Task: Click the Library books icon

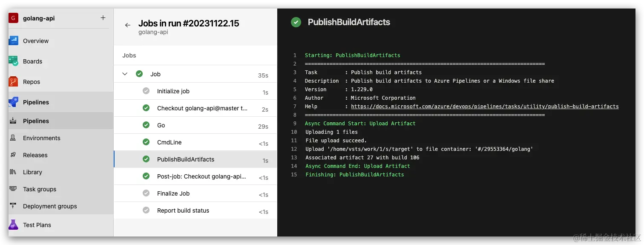Action: click(13, 172)
